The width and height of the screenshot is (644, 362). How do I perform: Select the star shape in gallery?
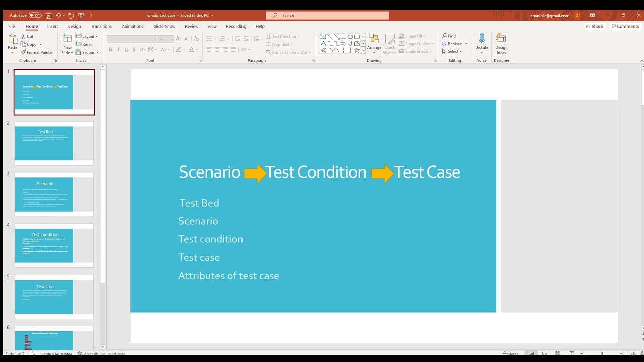[x=357, y=50]
